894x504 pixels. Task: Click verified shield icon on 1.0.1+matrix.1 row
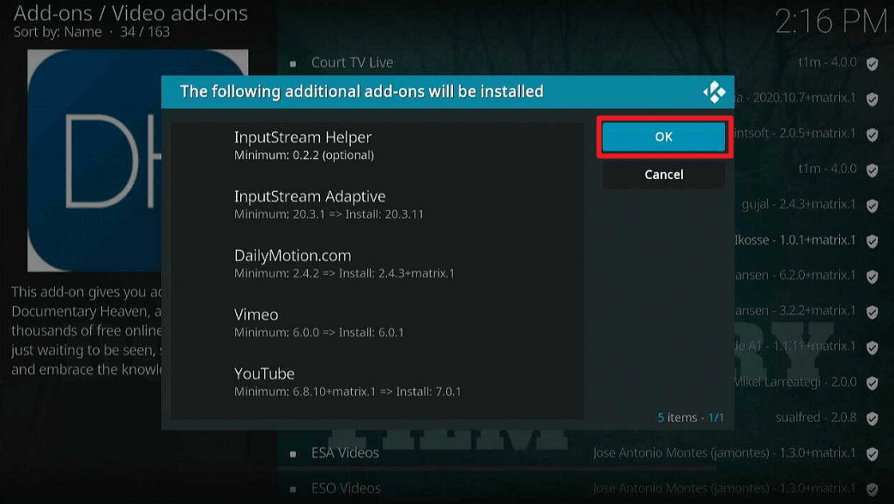pyautogui.click(x=872, y=241)
